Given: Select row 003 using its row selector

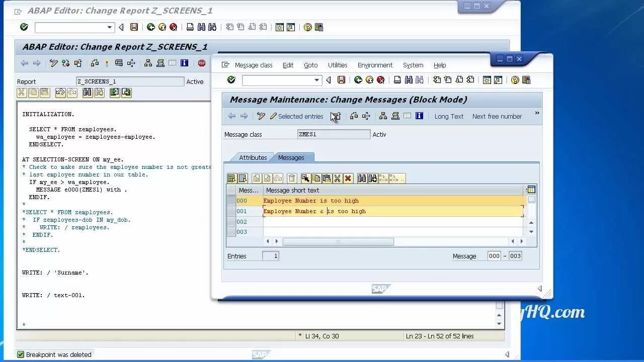Looking at the screenshot, I should (x=231, y=232).
